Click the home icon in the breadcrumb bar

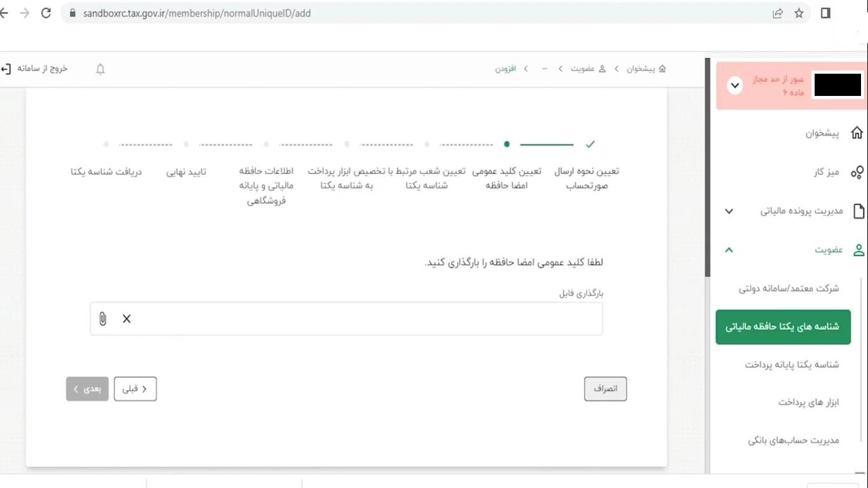(x=662, y=68)
